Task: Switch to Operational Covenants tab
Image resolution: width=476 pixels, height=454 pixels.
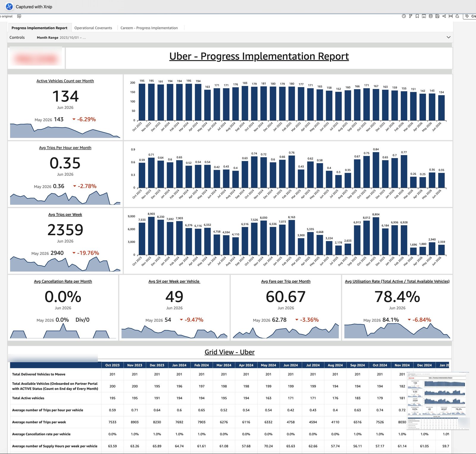Action: point(93,28)
